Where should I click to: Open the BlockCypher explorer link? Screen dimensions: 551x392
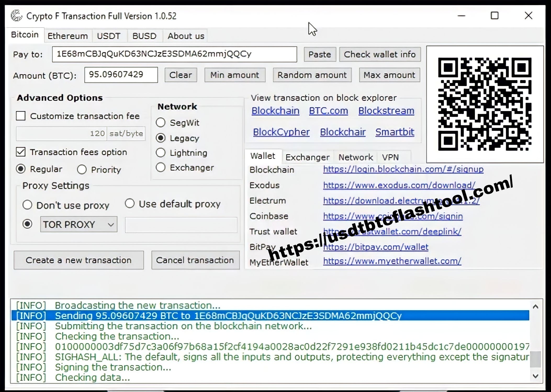click(281, 132)
